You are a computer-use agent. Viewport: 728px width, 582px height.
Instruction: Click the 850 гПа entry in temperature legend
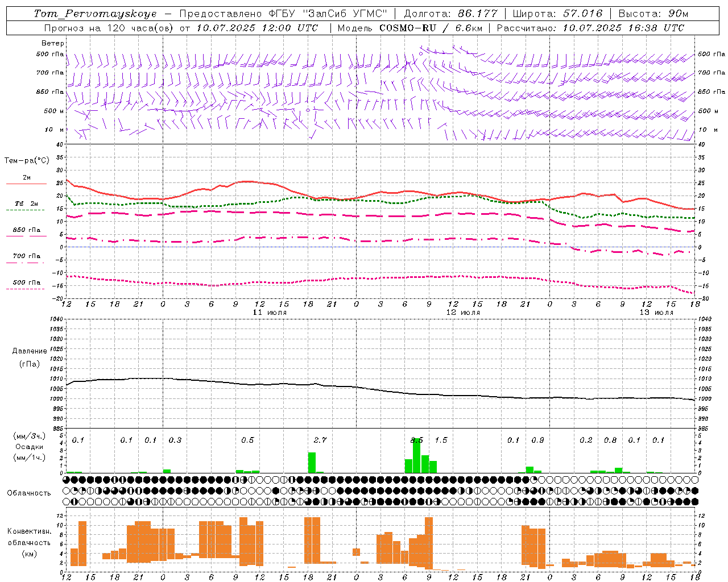[x=27, y=230]
